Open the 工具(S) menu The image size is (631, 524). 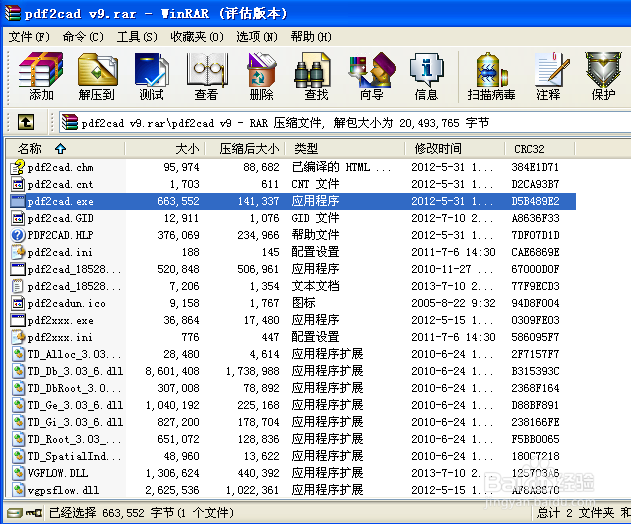click(x=137, y=37)
